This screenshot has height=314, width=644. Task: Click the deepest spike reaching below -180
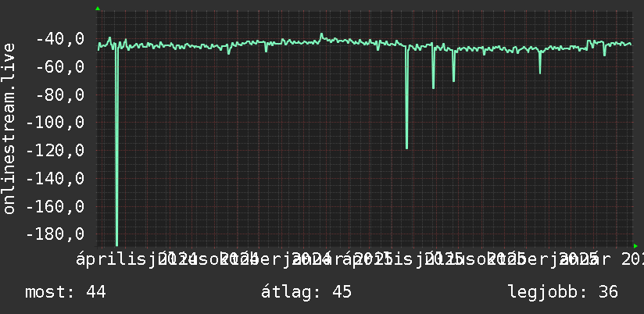click(117, 244)
